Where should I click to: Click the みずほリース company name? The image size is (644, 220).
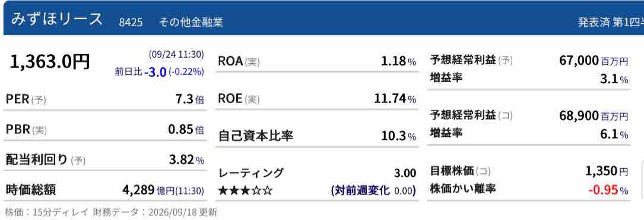(56, 19)
